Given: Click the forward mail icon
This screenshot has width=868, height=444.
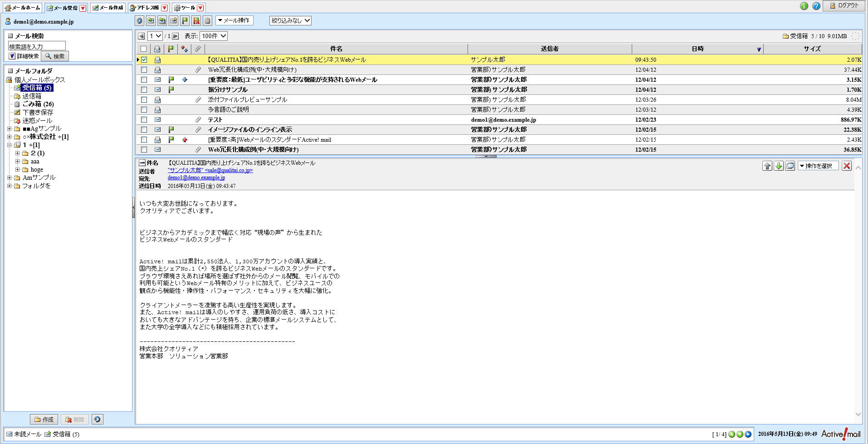Looking at the screenshot, I should 174,20.
